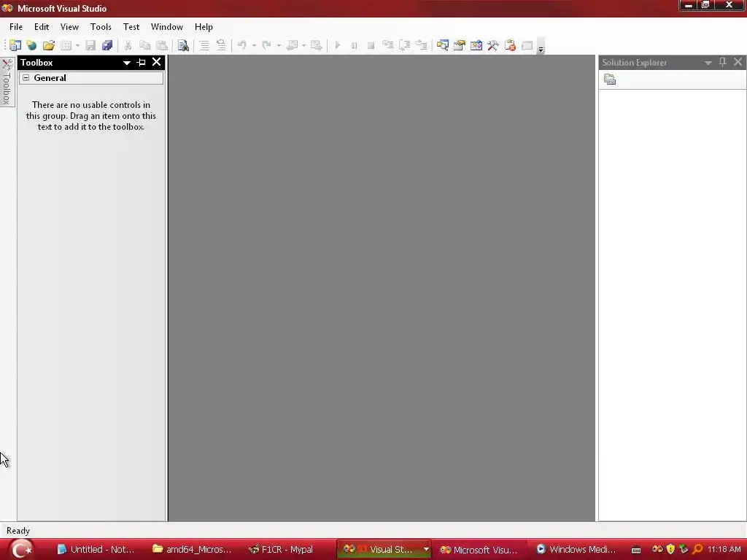Viewport: 747px width, 560px height.
Task: Open the Toolbox panel window position dropdown
Action: 127,63
